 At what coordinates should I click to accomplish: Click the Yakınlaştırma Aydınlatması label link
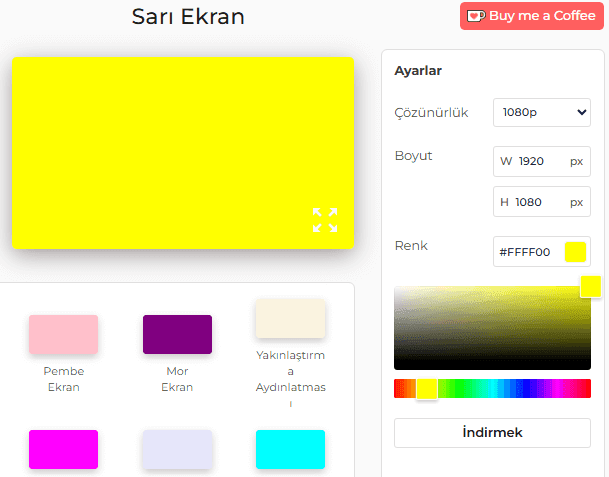(291, 379)
